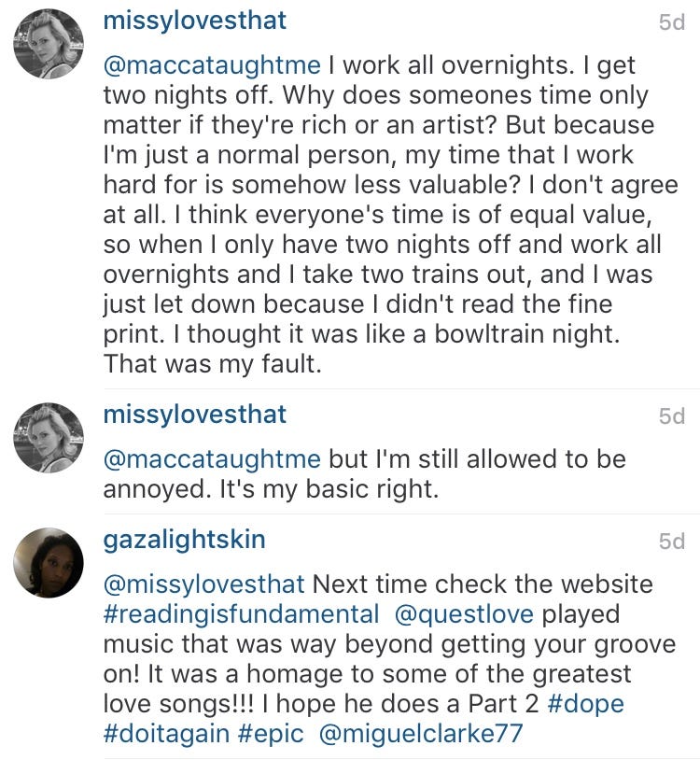The height and width of the screenshot is (760, 700).
Task: Open @maccataughtme mention in second comment
Action: tap(212, 460)
